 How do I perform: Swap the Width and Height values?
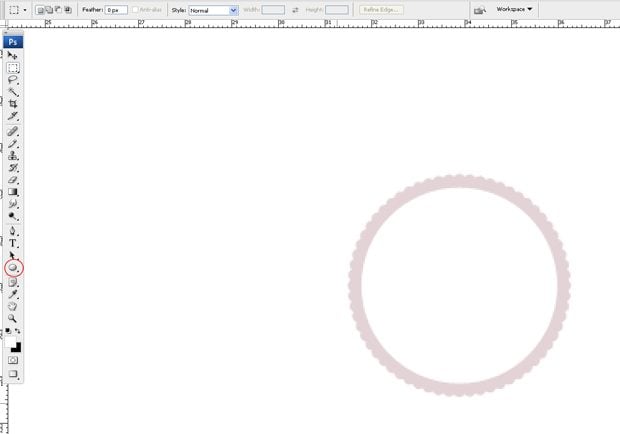295,9
